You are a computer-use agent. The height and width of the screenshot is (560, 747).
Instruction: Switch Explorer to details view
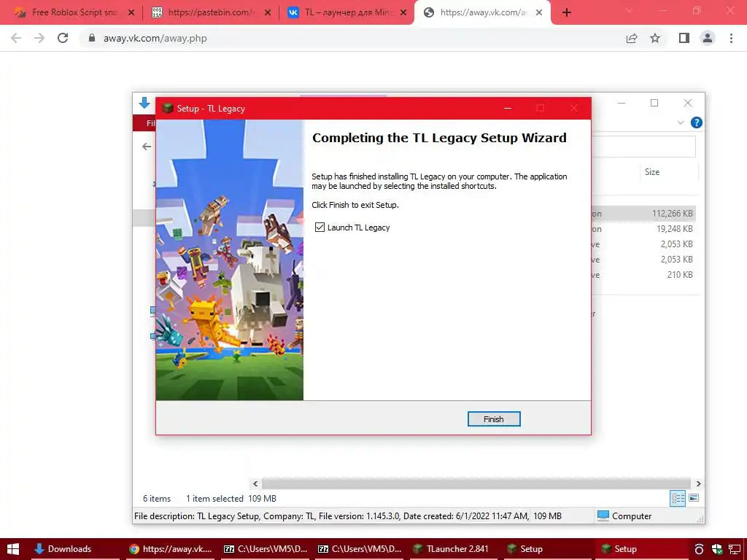tap(678, 499)
